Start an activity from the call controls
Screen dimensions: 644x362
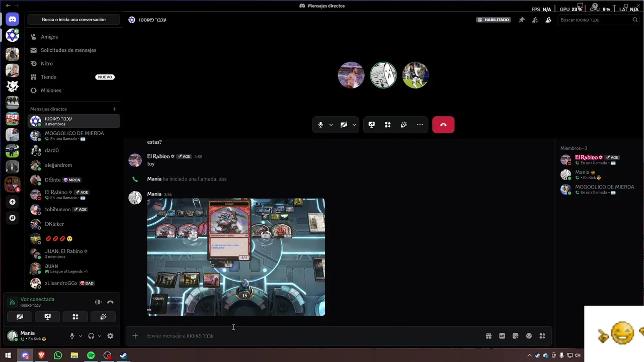coord(387,125)
